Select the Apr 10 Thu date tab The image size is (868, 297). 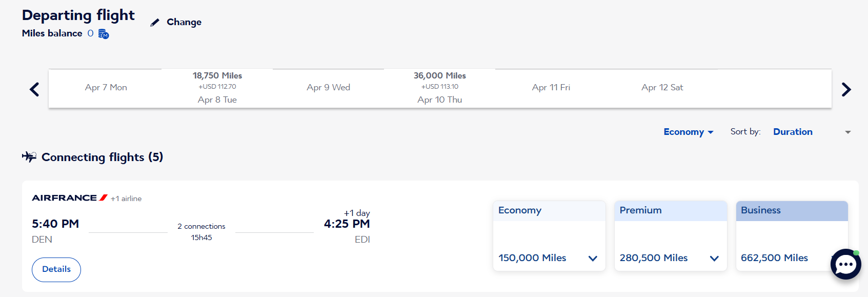click(440, 88)
